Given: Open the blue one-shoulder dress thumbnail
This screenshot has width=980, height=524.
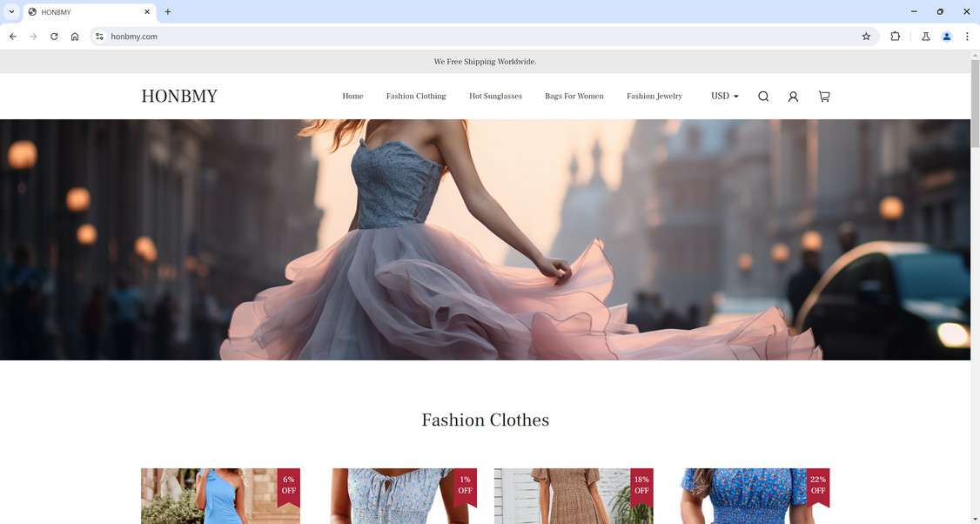Looking at the screenshot, I should pos(220,496).
